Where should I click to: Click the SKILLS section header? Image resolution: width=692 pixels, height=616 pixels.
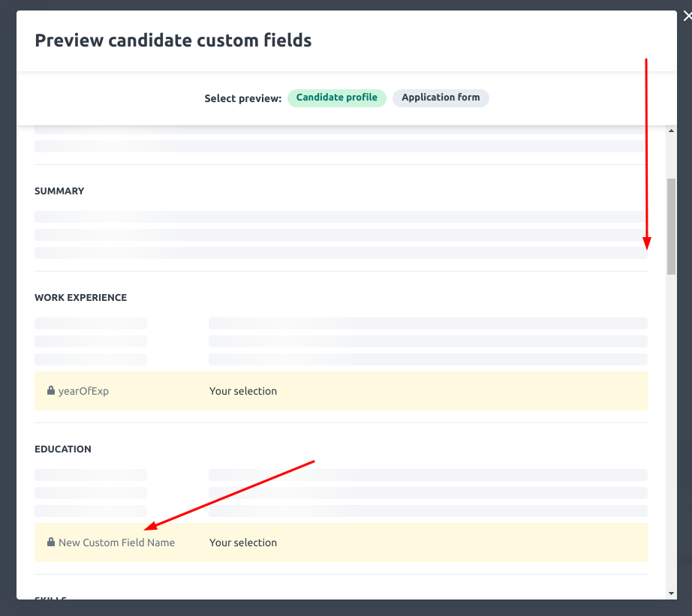pyautogui.click(x=50, y=599)
